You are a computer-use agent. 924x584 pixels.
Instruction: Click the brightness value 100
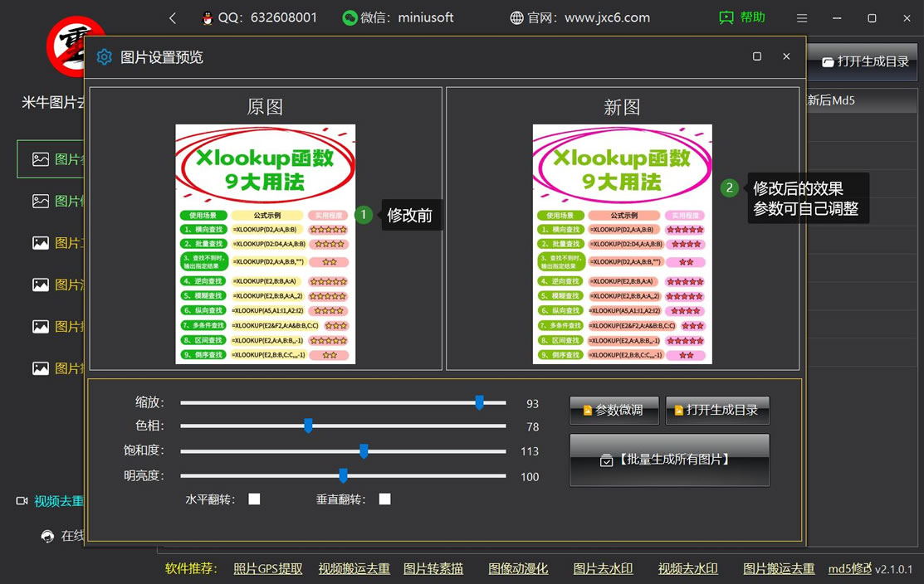(530, 477)
